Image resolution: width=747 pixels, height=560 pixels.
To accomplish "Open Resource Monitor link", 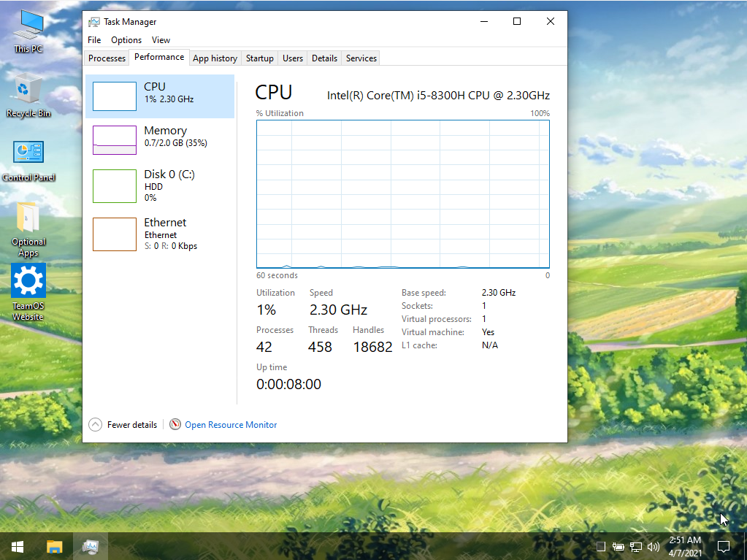I will click(x=231, y=425).
